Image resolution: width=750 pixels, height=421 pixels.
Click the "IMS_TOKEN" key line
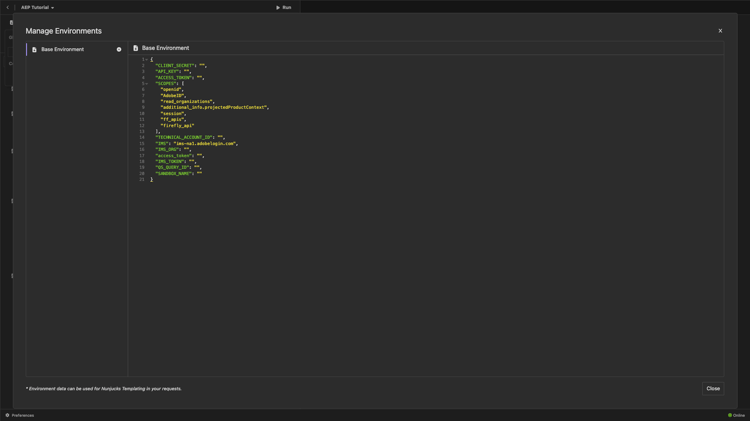[176, 161]
